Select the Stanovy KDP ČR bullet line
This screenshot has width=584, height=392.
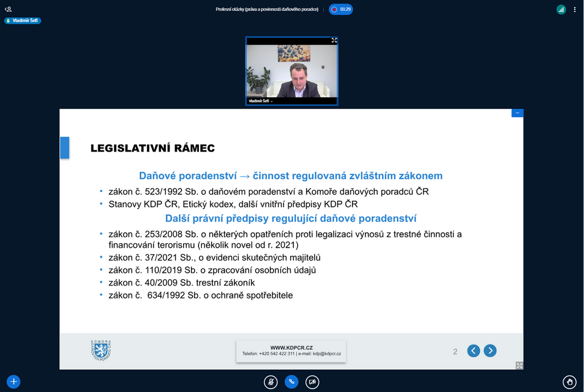coord(233,204)
